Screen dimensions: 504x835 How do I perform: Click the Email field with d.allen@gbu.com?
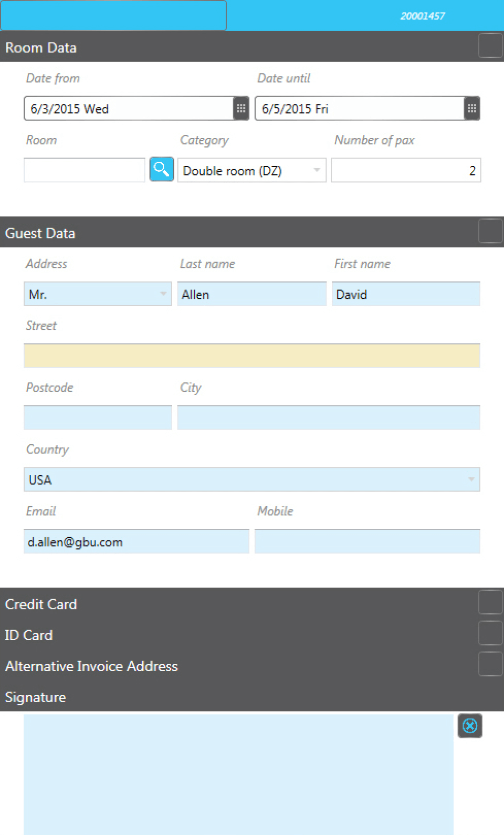(x=136, y=541)
